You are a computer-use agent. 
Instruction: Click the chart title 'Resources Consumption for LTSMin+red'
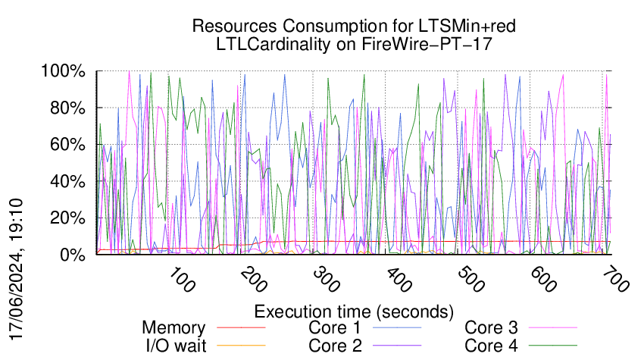click(x=354, y=27)
